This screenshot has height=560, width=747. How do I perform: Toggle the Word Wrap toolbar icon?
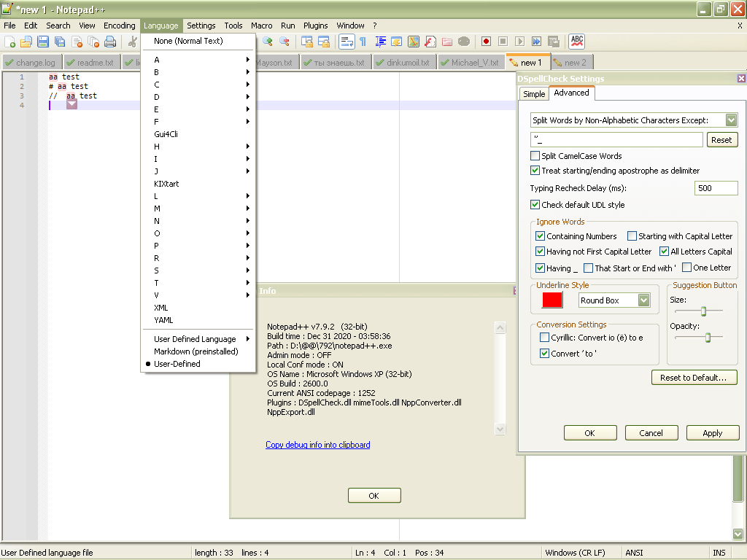(347, 42)
